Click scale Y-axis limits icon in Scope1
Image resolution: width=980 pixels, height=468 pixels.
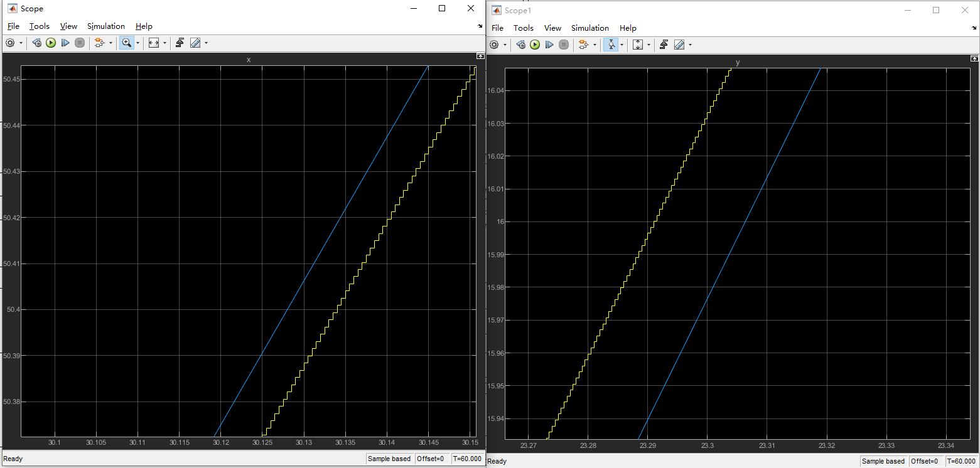638,45
